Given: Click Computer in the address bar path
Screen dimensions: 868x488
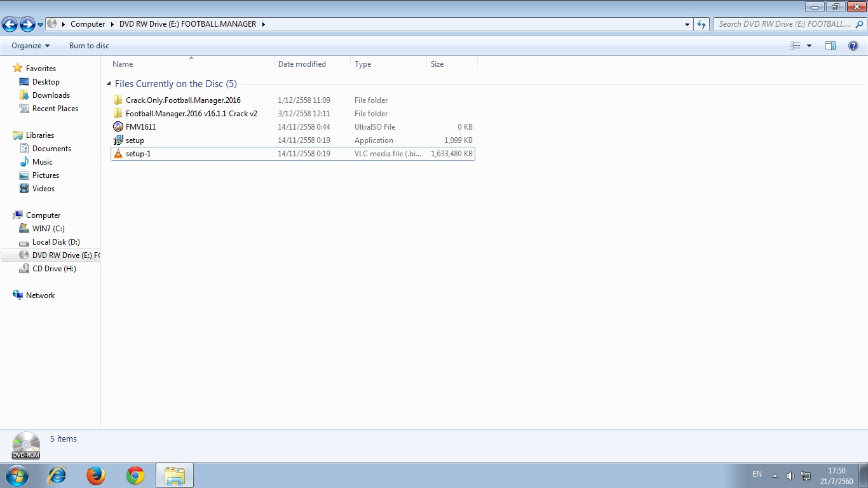Looking at the screenshot, I should pos(88,24).
